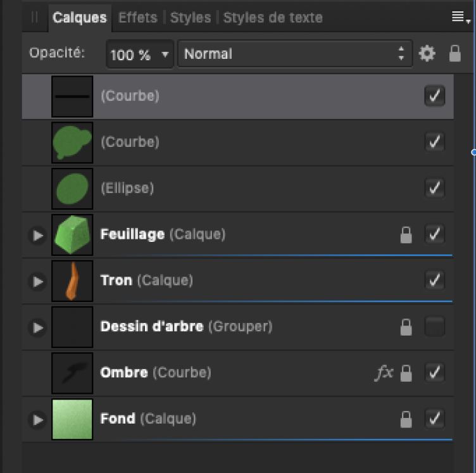Click the green Fond layer thumbnail
The height and width of the screenshot is (473, 476).
coord(72,419)
